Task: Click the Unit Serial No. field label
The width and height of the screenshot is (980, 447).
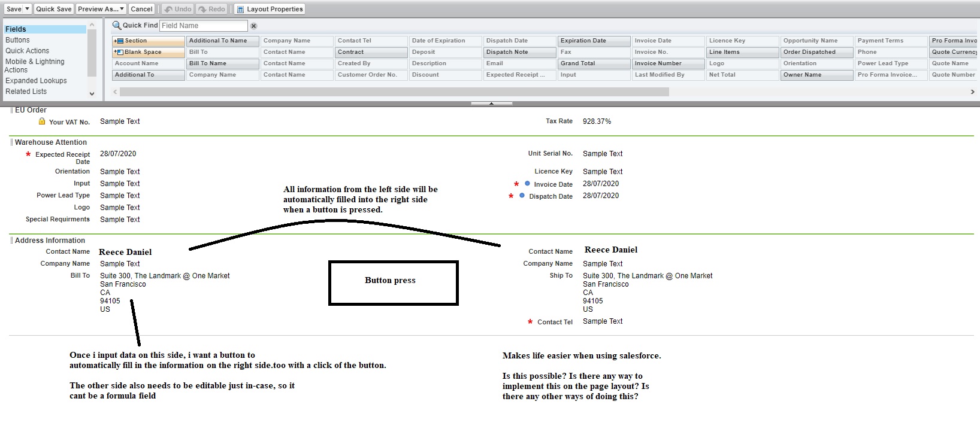Action: 550,154
